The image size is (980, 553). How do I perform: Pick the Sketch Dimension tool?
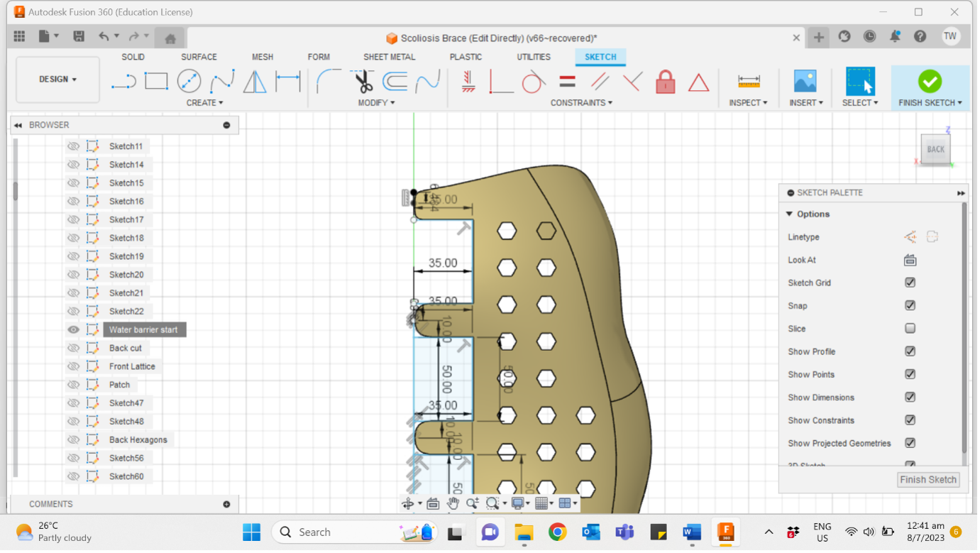point(287,82)
